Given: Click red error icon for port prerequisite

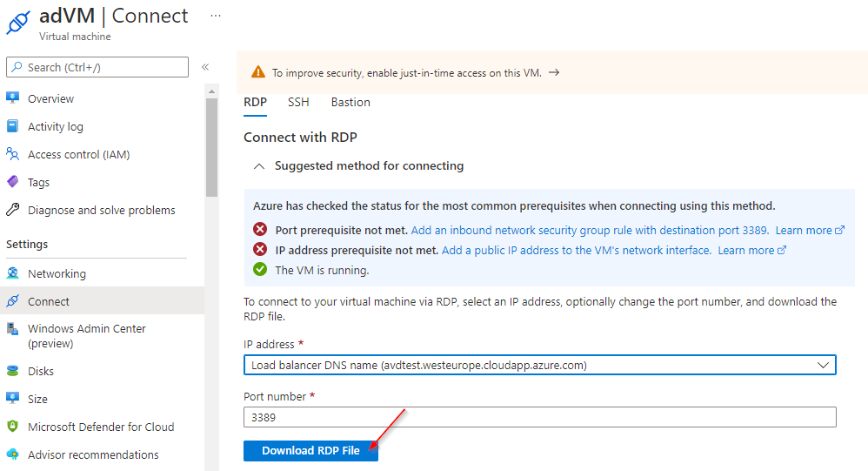Looking at the screenshot, I should click(260, 229).
